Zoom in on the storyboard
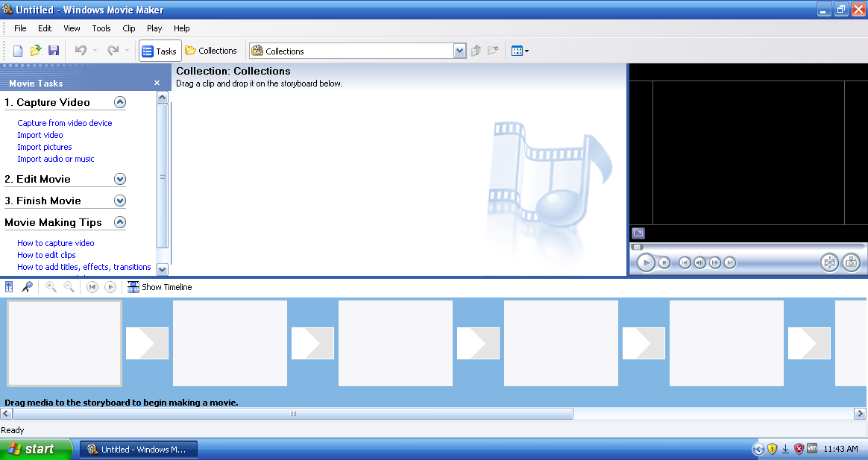Viewport: 868px width, 460px height. (x=51, y=287)
